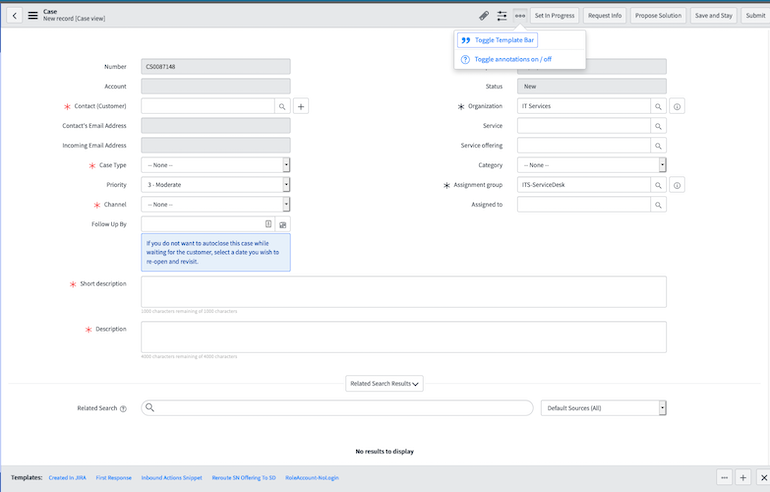Click the Assigned to lookup magnifier
The height and width of the screenshot is (492, 770).
658,204
